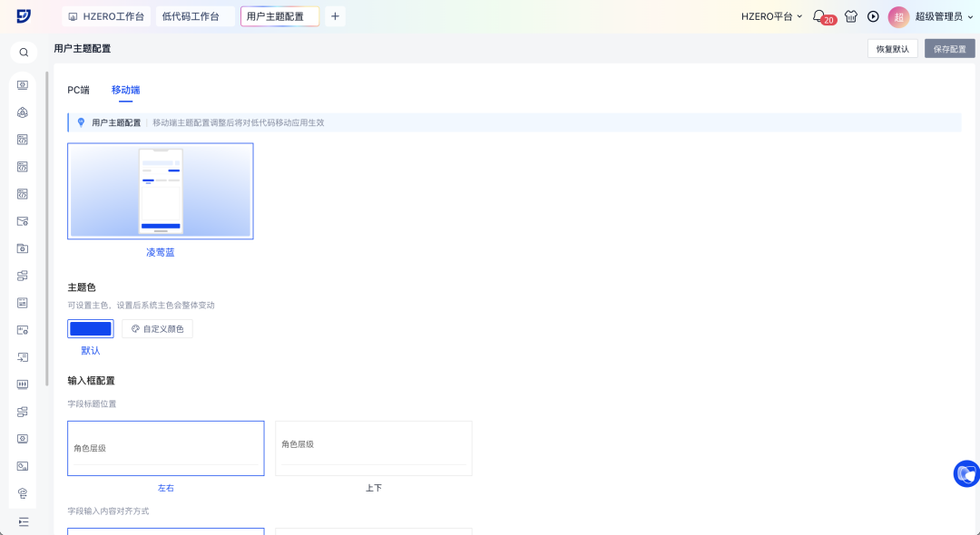
Task: Select the default blue theme color swatch
Action: click(x=91, y=329)
